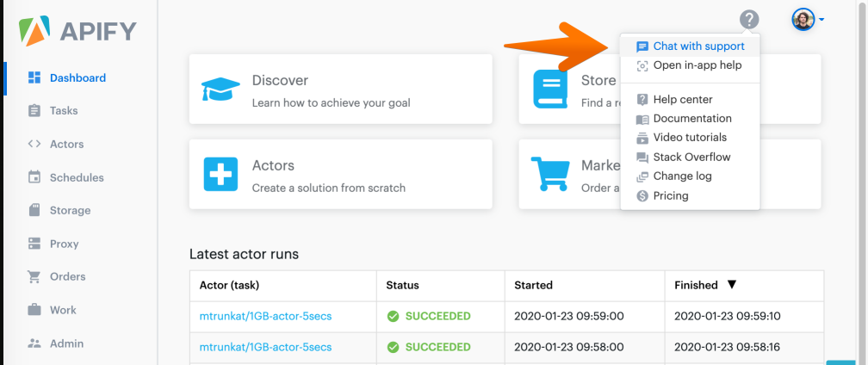This screenshot has width=868, height=365.
Task: Click the Help center question icon
Action: pyautogui.click(x=642, y=100)
